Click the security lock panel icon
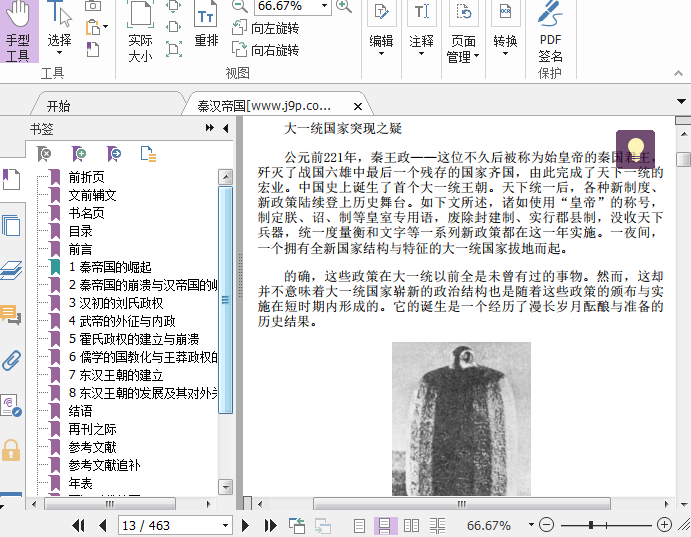Viewport: 691px width, 537px height. [x=11, y=449]
